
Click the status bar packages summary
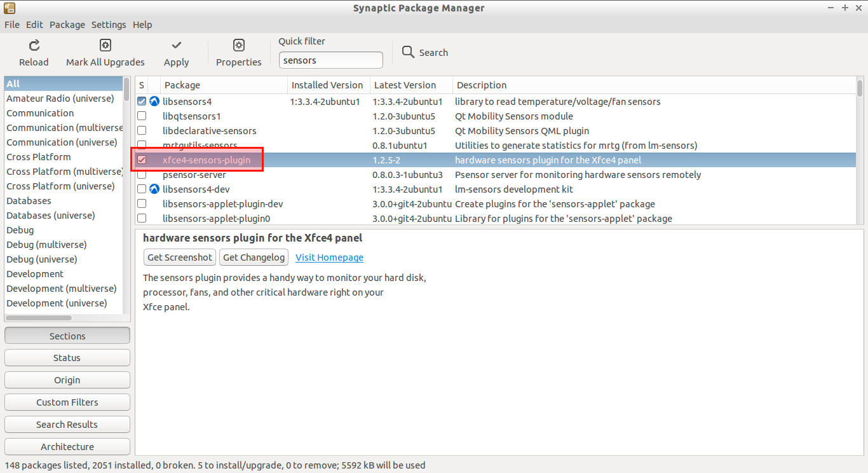(215, 465)
